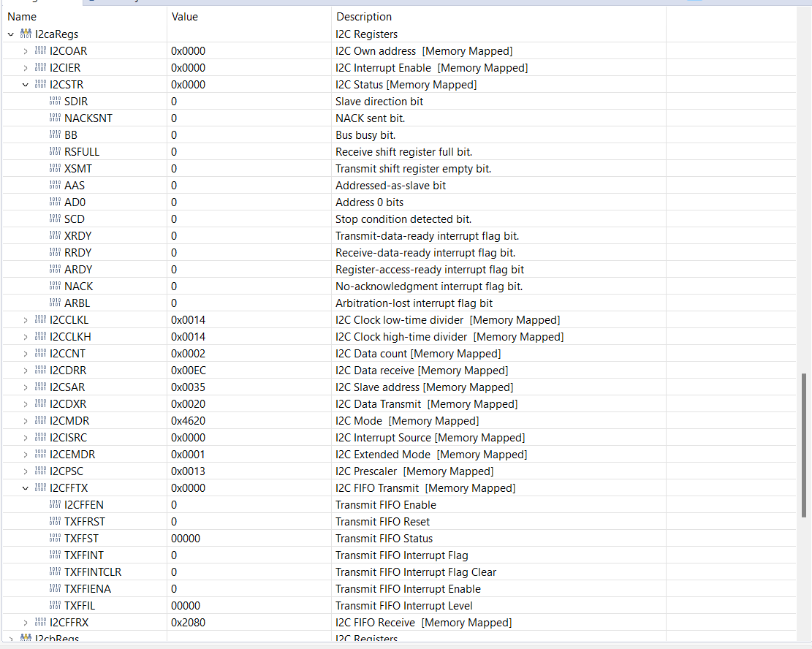Select the I2CFFRX value 0x2080

189,623
